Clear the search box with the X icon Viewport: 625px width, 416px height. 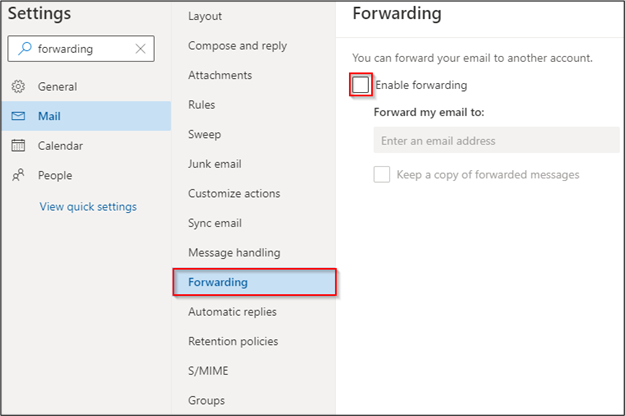click(x=140, y=49)
